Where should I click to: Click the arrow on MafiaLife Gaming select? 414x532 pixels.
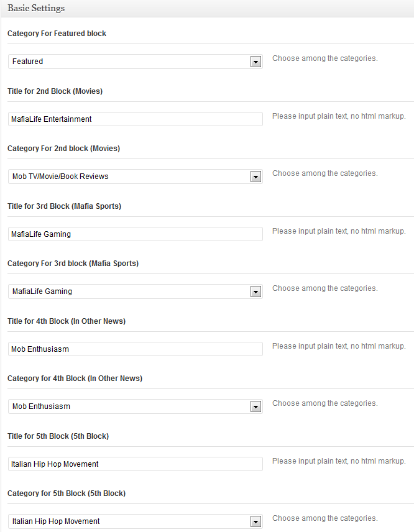[x=255, y=291]
